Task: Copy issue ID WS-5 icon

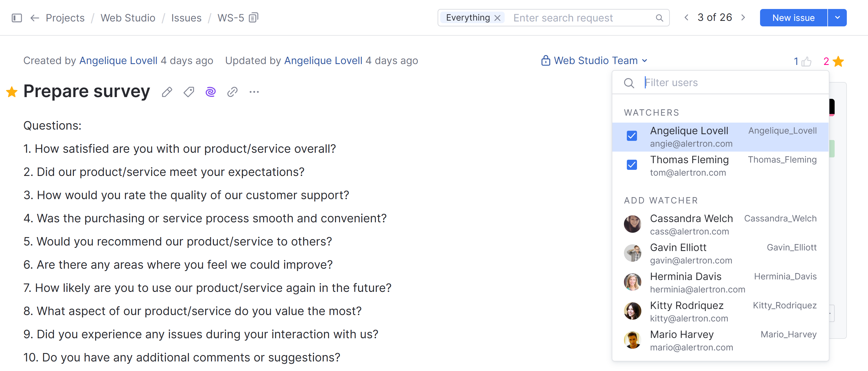Action: (x=253, y=17)
